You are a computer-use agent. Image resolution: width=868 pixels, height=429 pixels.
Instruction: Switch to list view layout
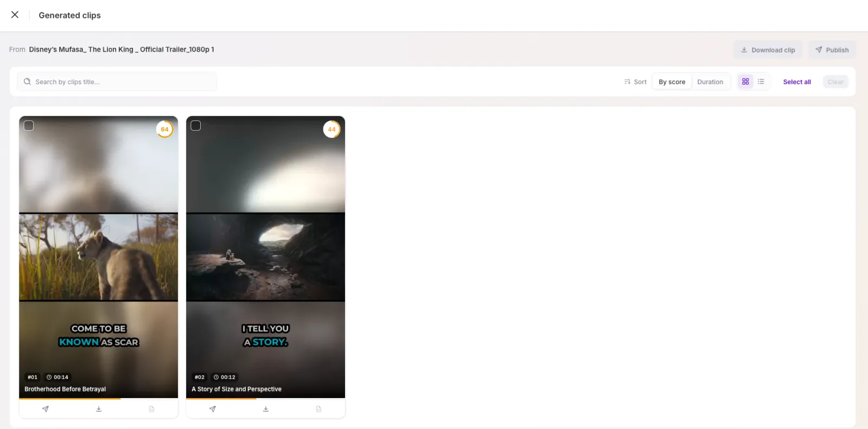tap(761, 81)
